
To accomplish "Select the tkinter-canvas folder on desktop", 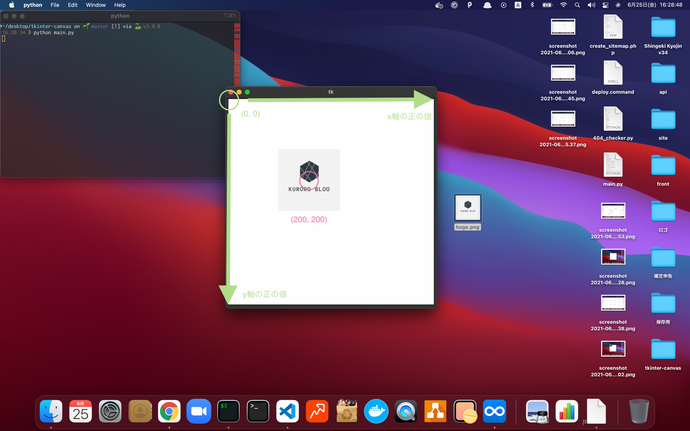I will pos(663,354).
